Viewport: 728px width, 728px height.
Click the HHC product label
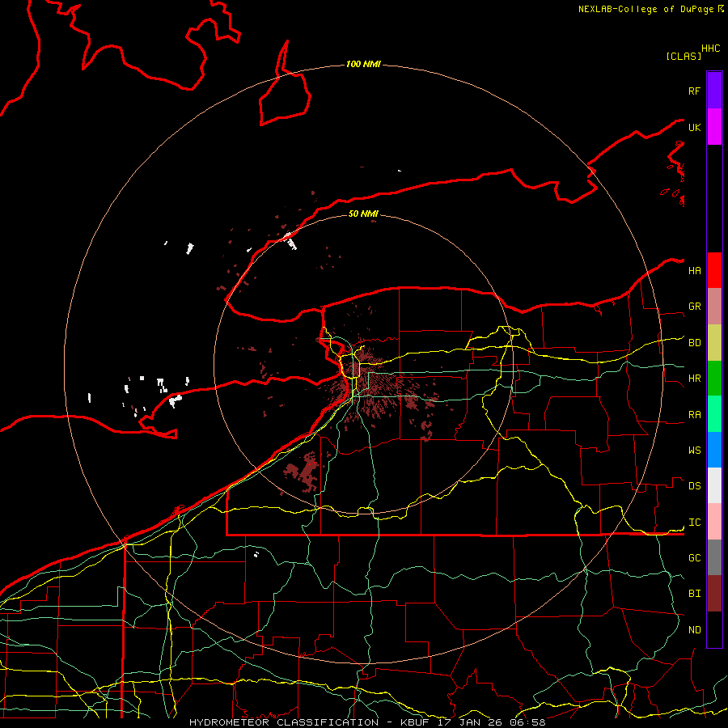point(710,49)
